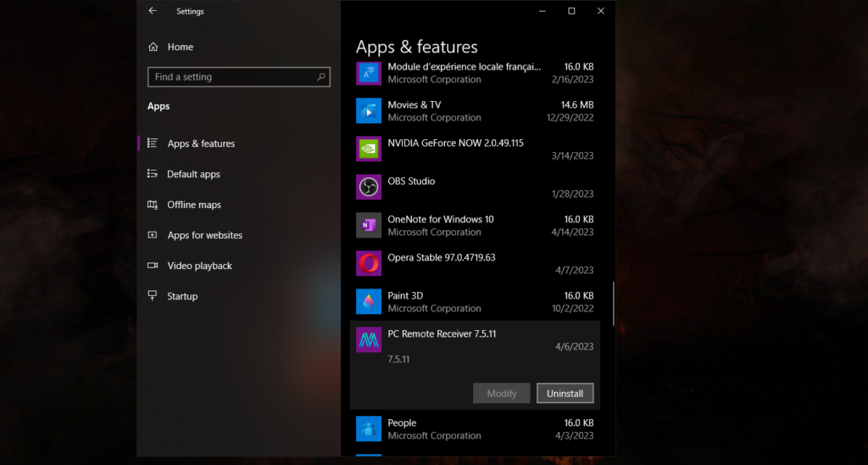Click the 1/28/2023 install date
This screenshot has height=465, width=868.
572,194
